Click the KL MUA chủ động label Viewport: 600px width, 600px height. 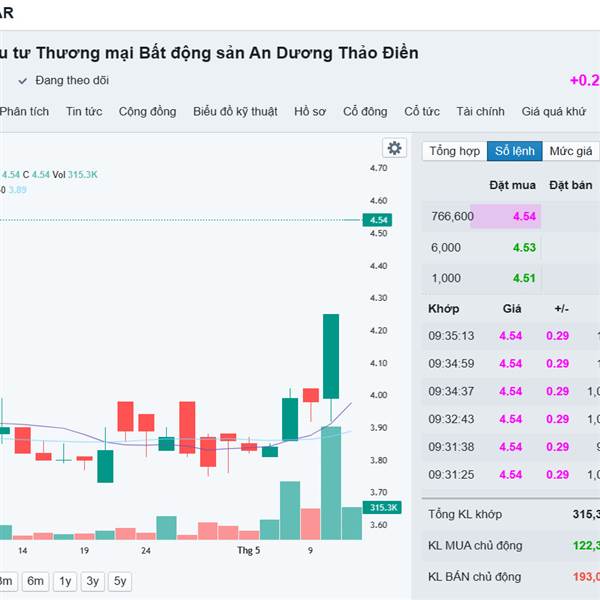point(475,545)
